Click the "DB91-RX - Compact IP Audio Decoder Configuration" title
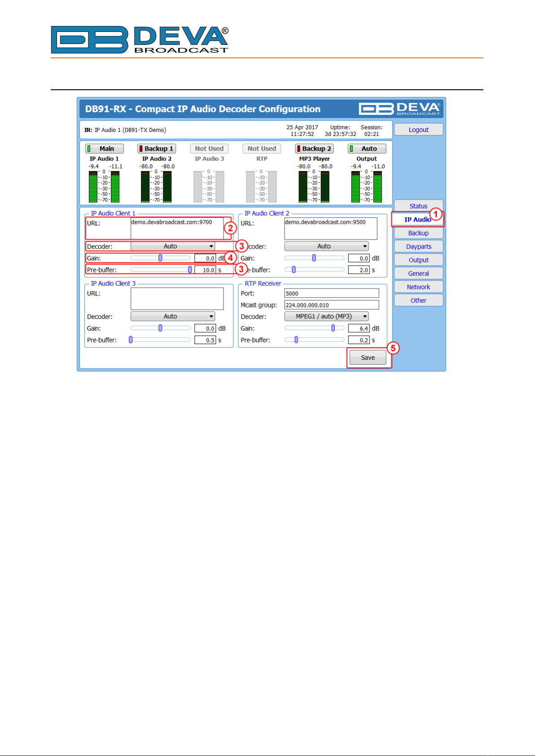The image size is (535, 756). (x=203, y=109)
